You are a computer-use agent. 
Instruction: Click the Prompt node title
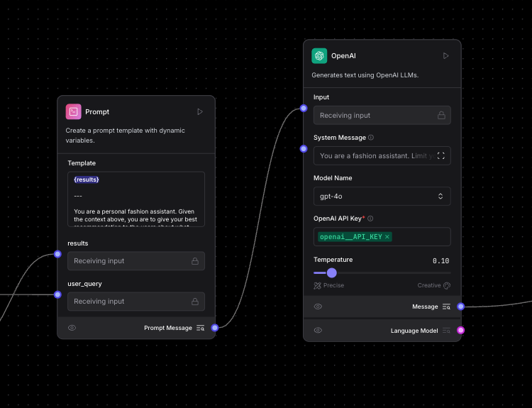pyautogui.click(x=97, y=111)
